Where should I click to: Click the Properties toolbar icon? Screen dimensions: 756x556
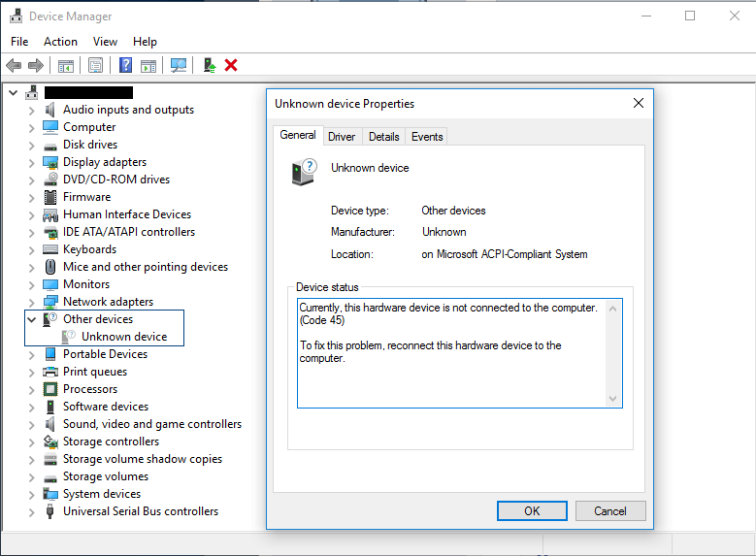point(95,65)
